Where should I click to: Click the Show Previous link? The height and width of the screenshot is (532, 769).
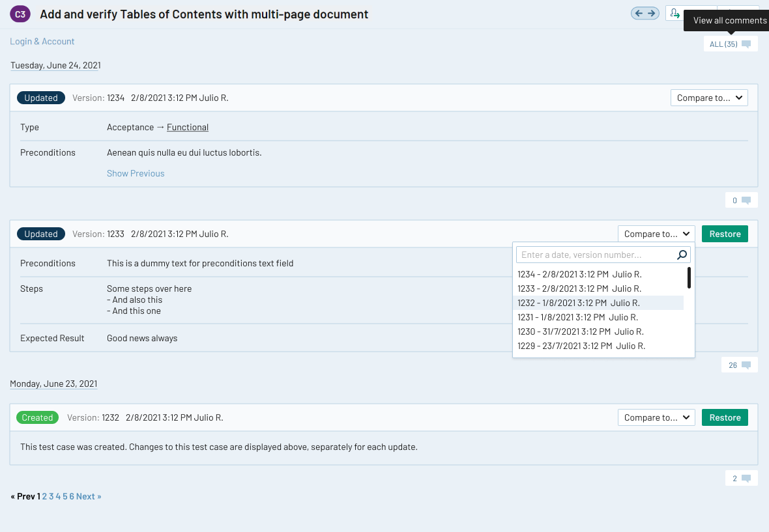click(136, 173)
